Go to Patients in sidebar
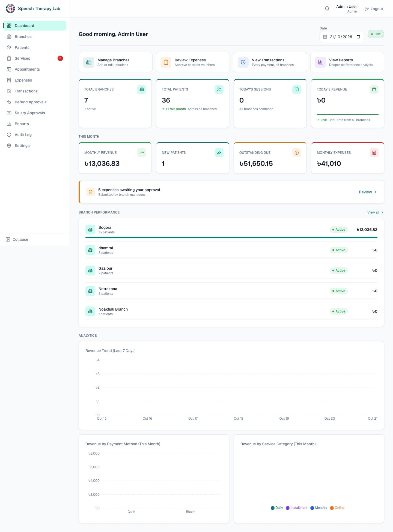 point(35,47)
